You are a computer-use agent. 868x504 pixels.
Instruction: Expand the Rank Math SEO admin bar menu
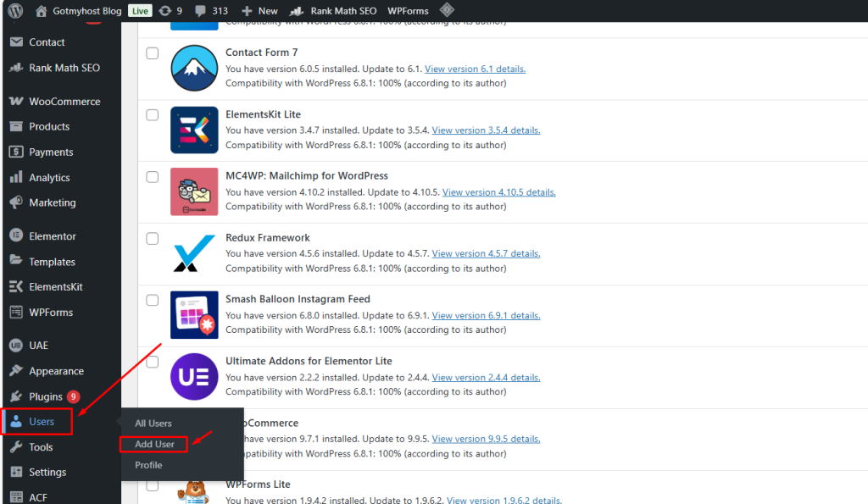(333, 11)
